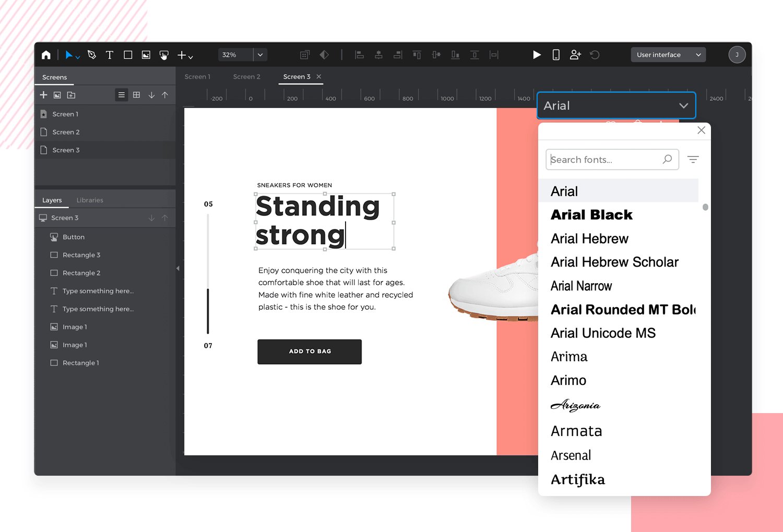Add image screen in Screens panel

tap(57, 95)
